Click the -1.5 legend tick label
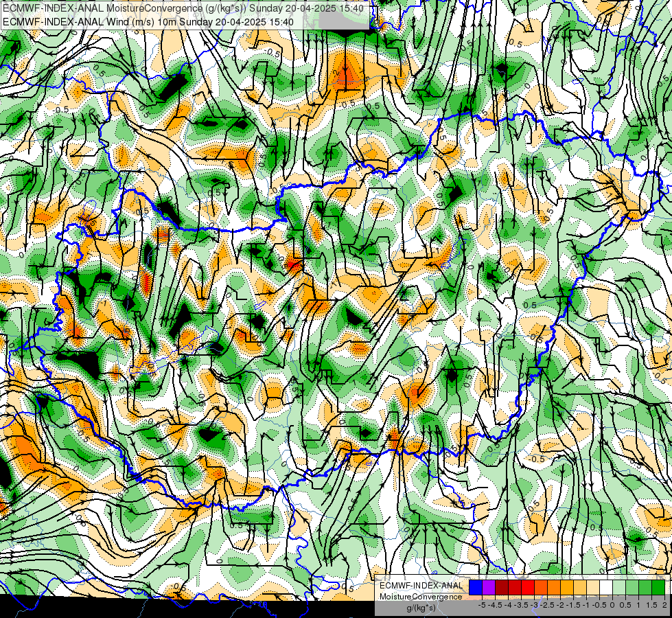This screenshot has width=672, height=618. (573, 605)
